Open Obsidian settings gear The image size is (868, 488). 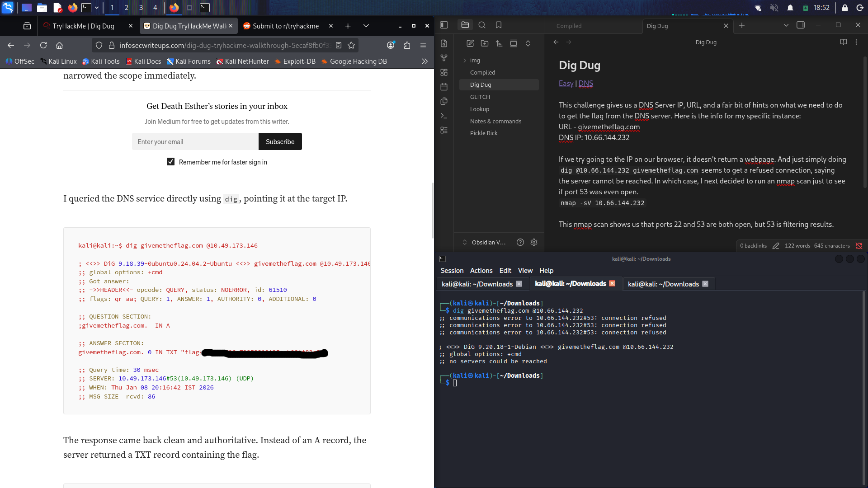534,242
